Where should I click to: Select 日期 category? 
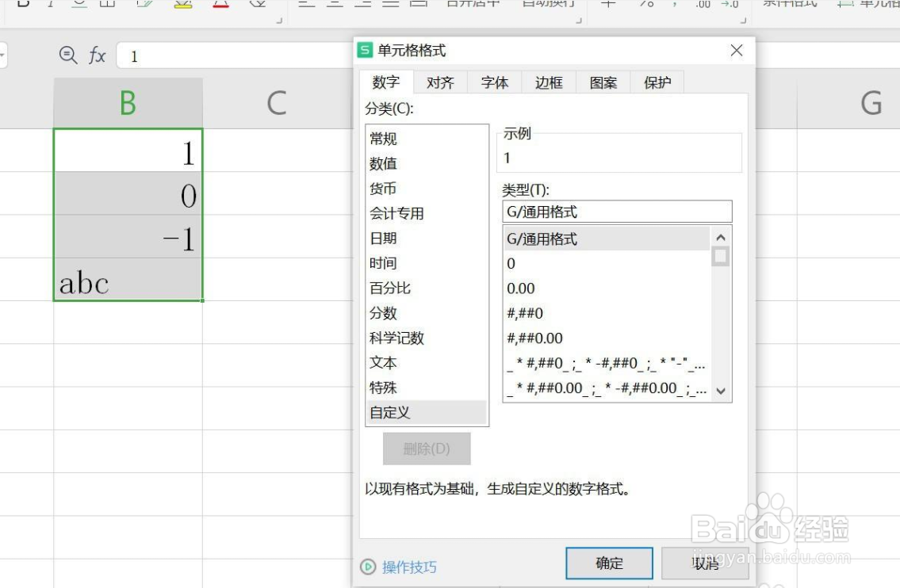pyautogui.click(x=426, y=238)
